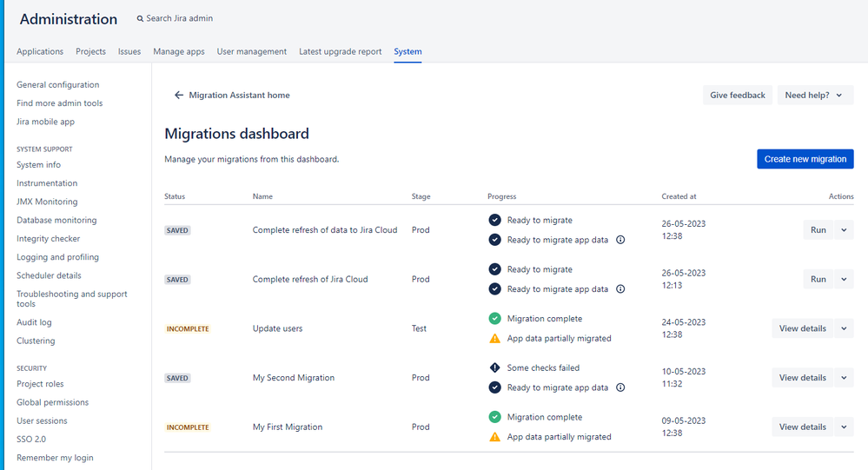This screenshot has width=868, height=470.
Task: Click Create new migration button
Action: 805,159
